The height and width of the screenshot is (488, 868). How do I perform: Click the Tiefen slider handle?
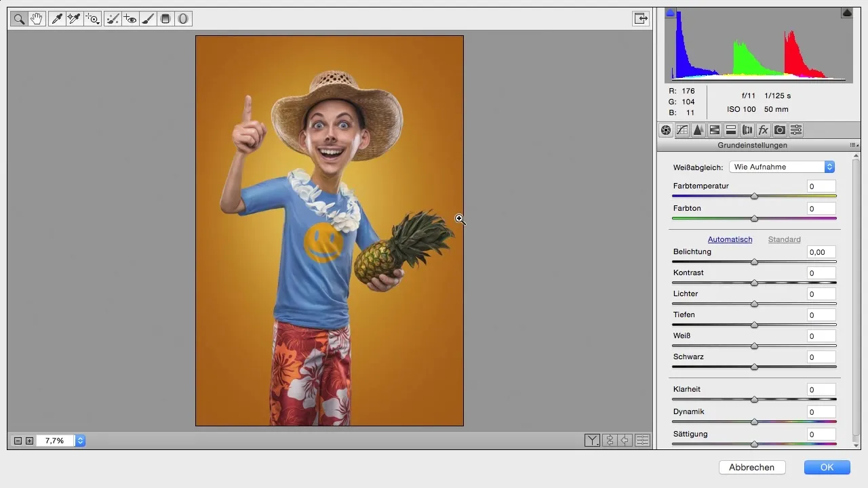click(754, 325)
